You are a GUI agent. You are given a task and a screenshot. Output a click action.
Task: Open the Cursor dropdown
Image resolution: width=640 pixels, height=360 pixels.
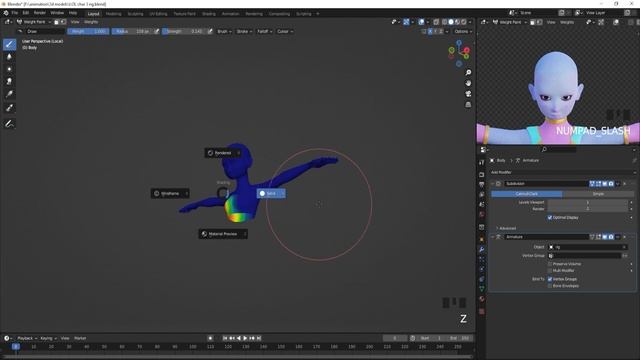point(284,31)
